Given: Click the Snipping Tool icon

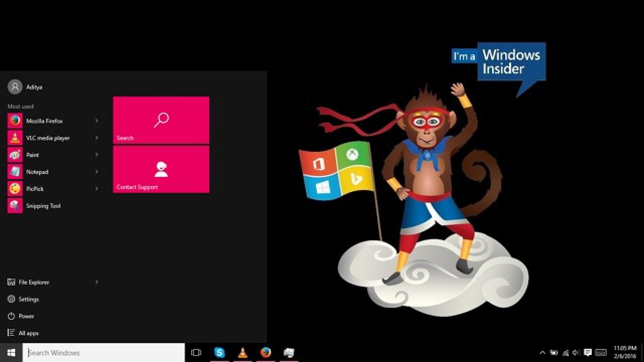Looking at the screenshot, I should point(15,206).
